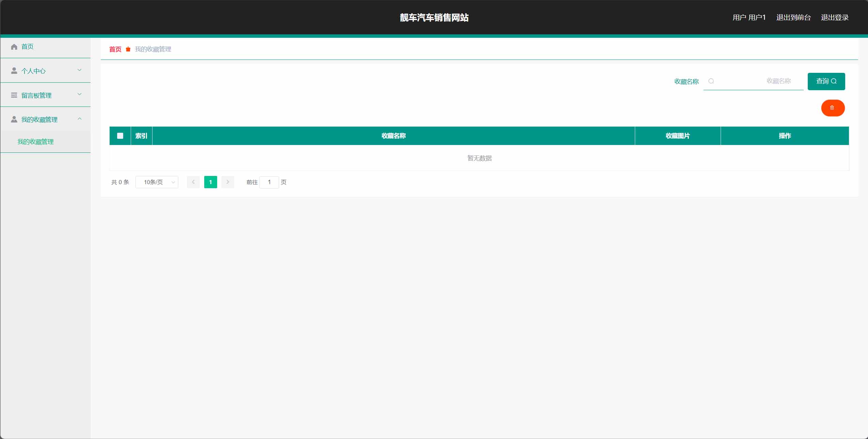Screen dimensions: 868x439
Task: Click the 暂无数据 empty table message
Action: click(479, 158)
